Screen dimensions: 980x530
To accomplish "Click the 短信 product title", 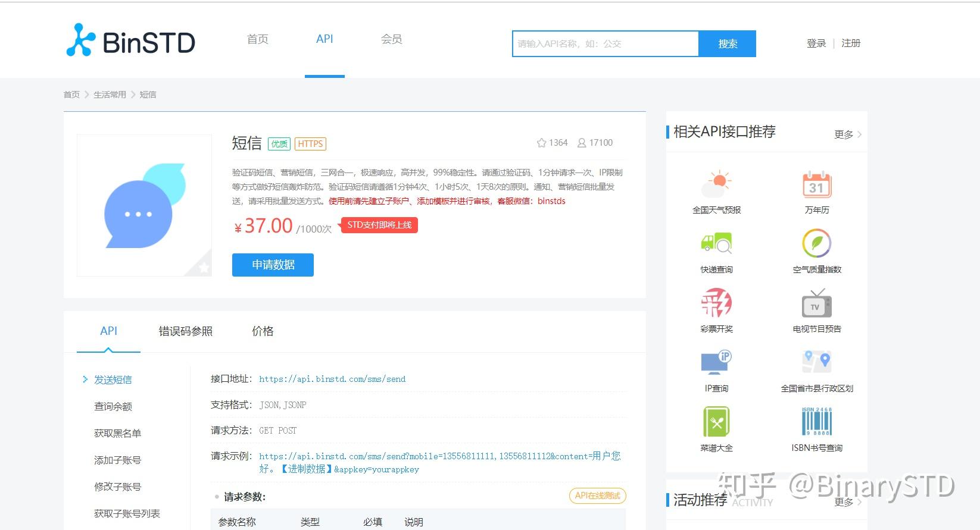I will pyautogui.click(x=246, y=143).
